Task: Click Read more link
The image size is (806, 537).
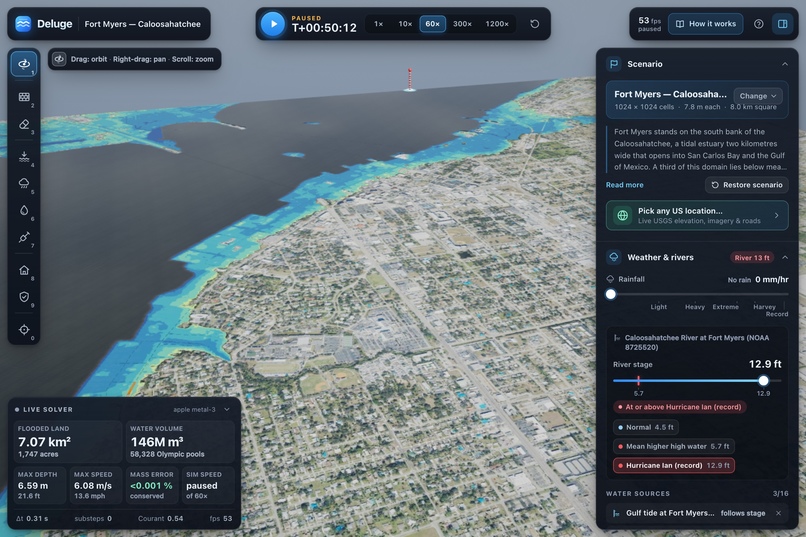Action: (625, 185)
